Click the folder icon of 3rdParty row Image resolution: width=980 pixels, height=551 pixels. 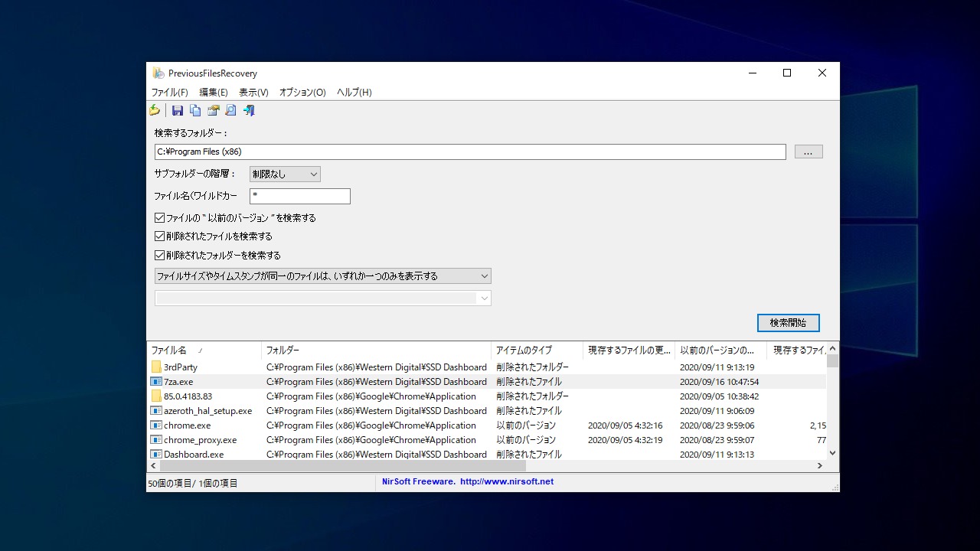[156, 367]
